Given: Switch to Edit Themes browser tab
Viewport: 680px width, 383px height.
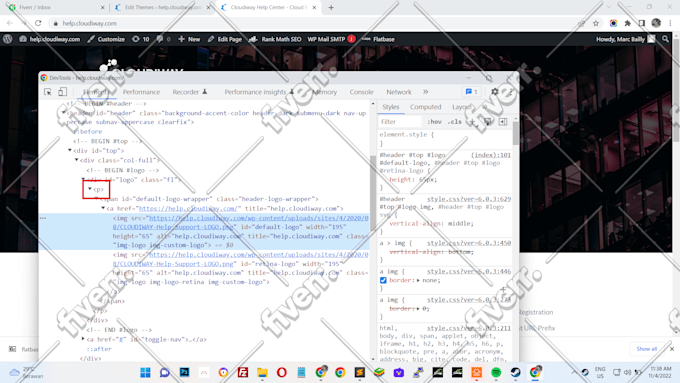Looking at the screenshot, I should click(x=163, y=7).
